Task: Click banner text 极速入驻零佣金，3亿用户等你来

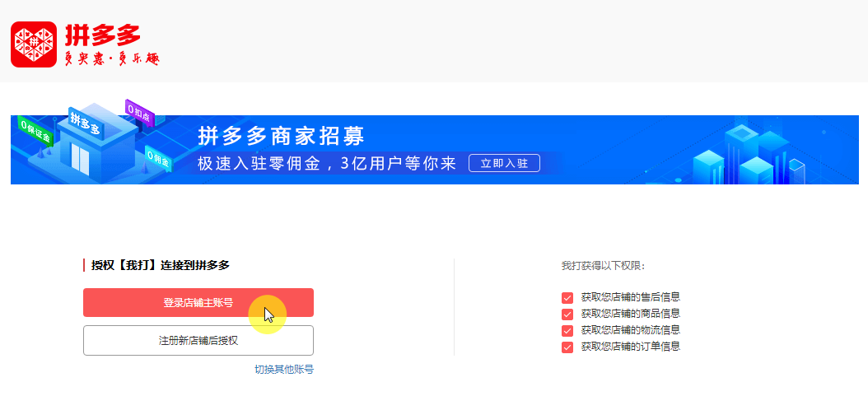Action: (x=327, y=164)
